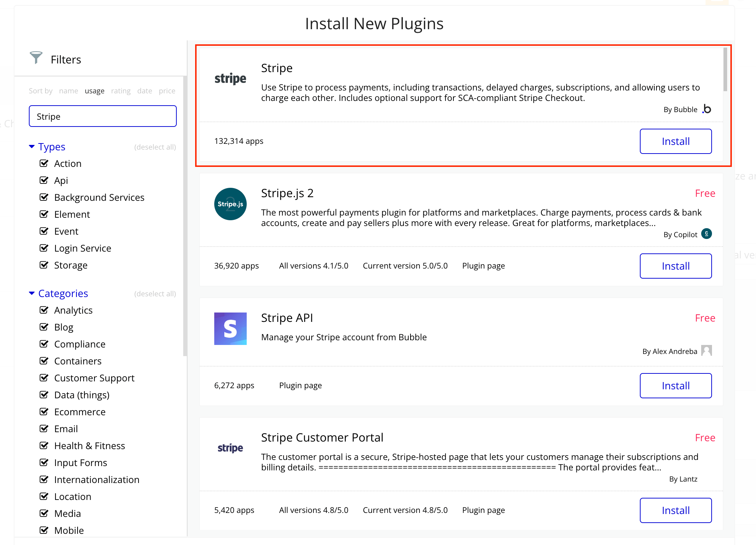Click the Stripe API purple S logo
Image resolution: width=756 pixels, height=545 pixels.
coord(230,329)
